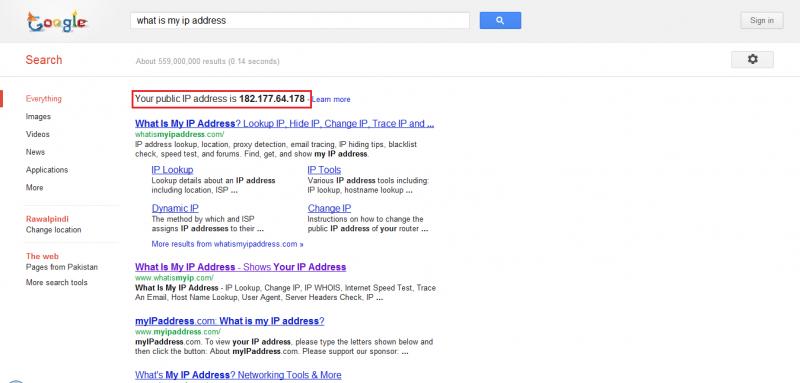This screenshot has width=800, height=383.
Task: Open What's My IP Address? Networking Tools & More
Action: (x=238, y=375)
